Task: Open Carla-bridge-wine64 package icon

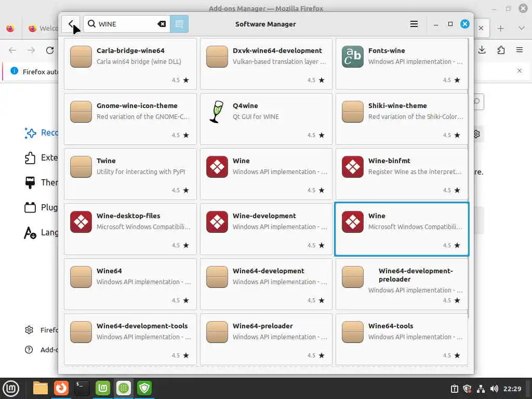Action: pos(81,57)
